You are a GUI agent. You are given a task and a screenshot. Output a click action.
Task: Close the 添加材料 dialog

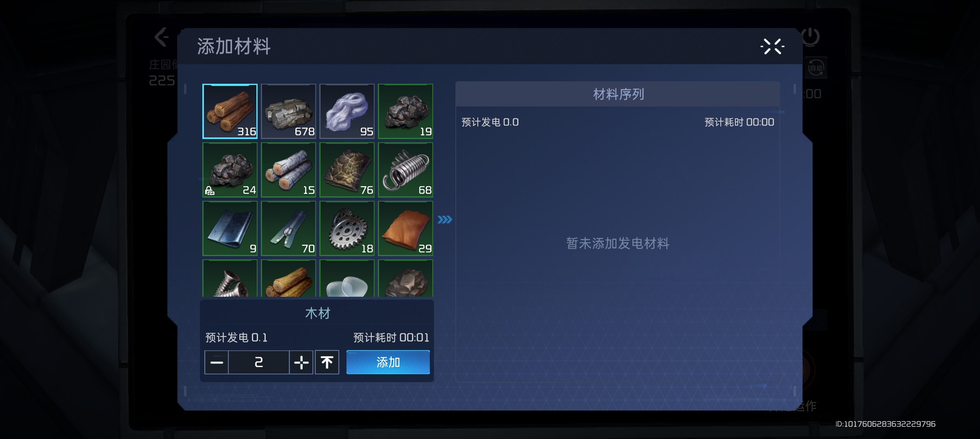pyautogui.click(x=772, y=46)
